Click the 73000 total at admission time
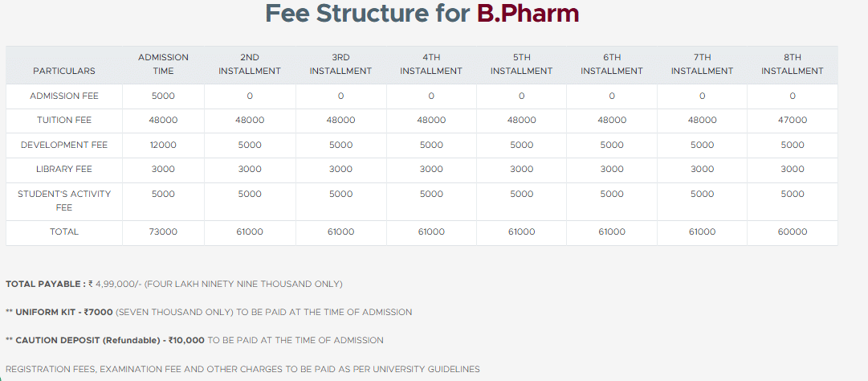This screenshot has height=381, width=868. click(164, 231)
